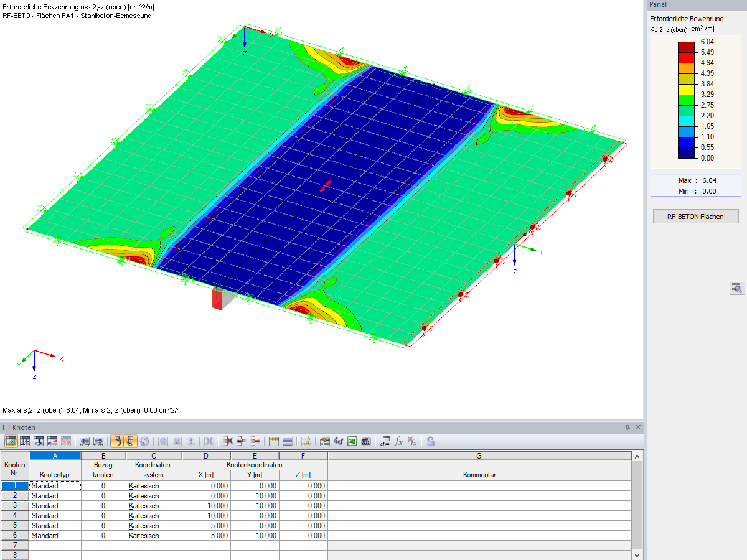Click the RF-BETON Flächen button
747x560 pixels.
coord(696,216)
